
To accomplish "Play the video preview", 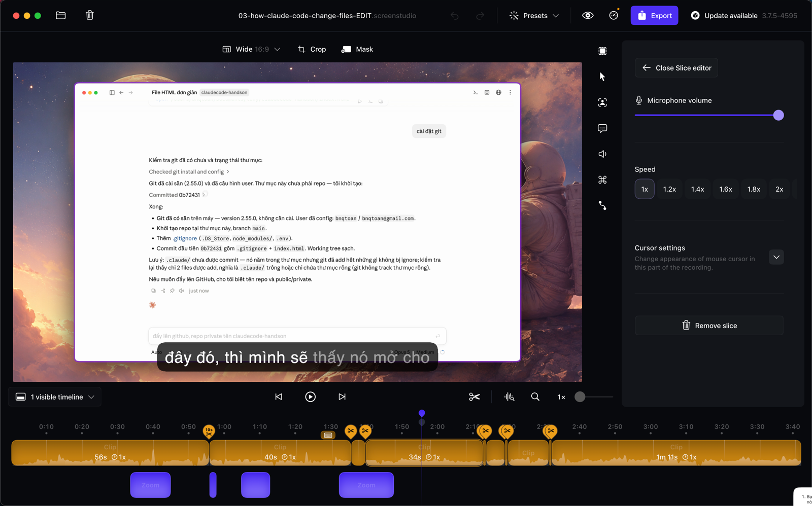I will pyautogui.click(x=311, y=397).
